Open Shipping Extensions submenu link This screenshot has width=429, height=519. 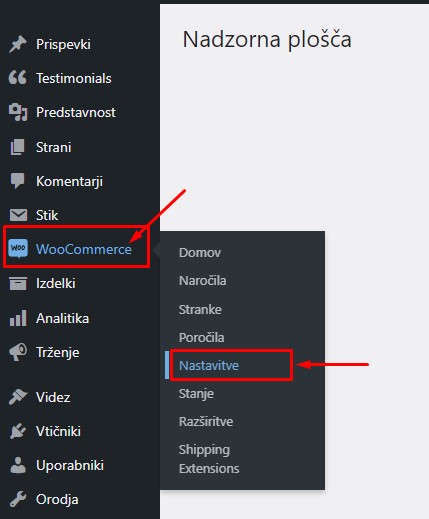209,459
